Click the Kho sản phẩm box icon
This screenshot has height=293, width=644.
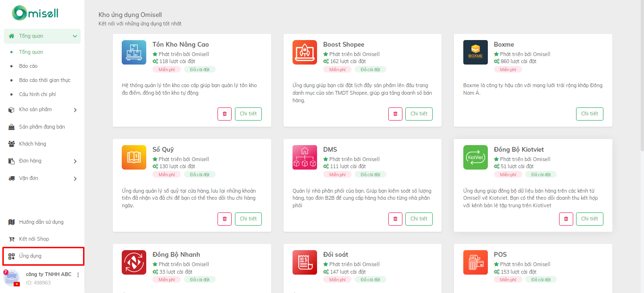click(x=11, y=110)
